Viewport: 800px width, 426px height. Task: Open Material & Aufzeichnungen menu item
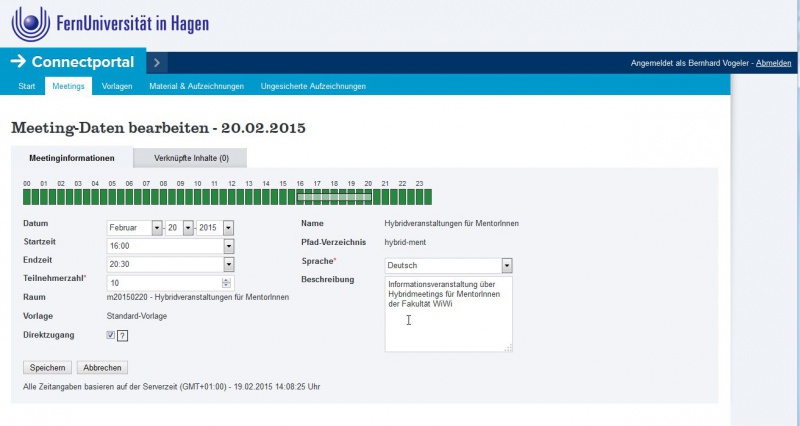pyautogui.click(x=196, y=86)
